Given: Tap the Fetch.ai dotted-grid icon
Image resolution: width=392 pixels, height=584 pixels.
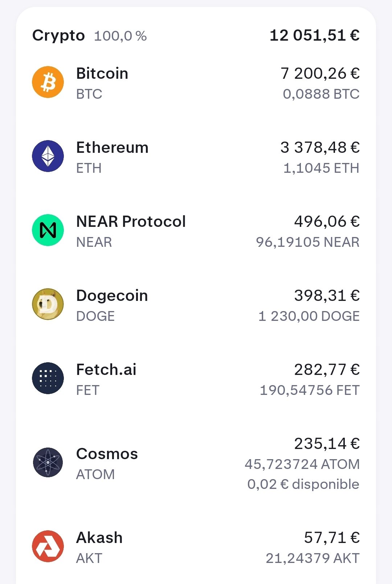Looking at the screenshot, I should click(x=48, y=378).
